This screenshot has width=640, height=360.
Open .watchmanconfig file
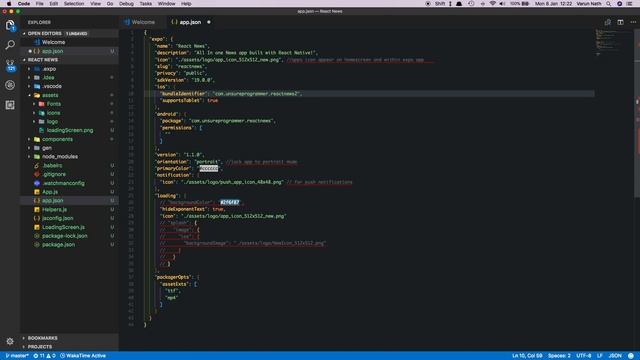tap(69, 183)
